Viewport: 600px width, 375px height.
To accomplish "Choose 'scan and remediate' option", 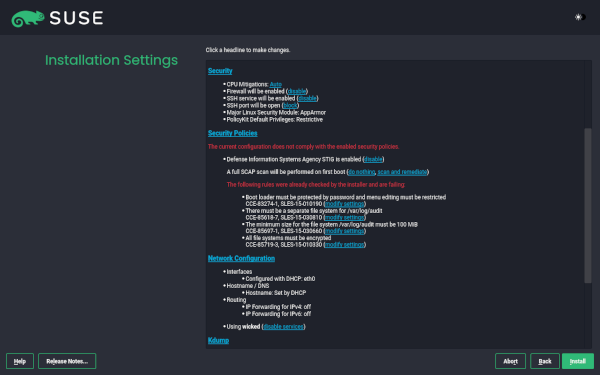I will pos(402,172).
